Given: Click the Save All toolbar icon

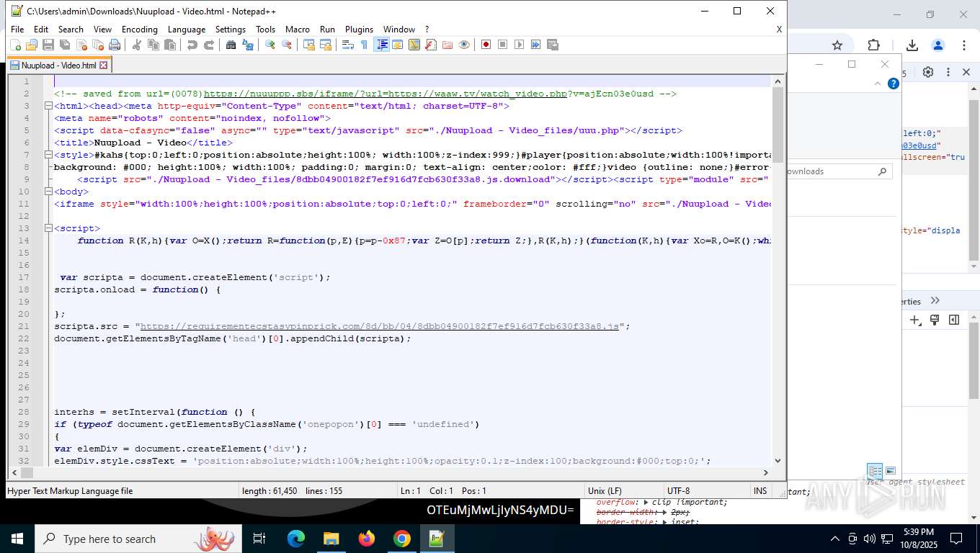Looking at the screenshot, I should pyautogui.click(x=65, y=45).
